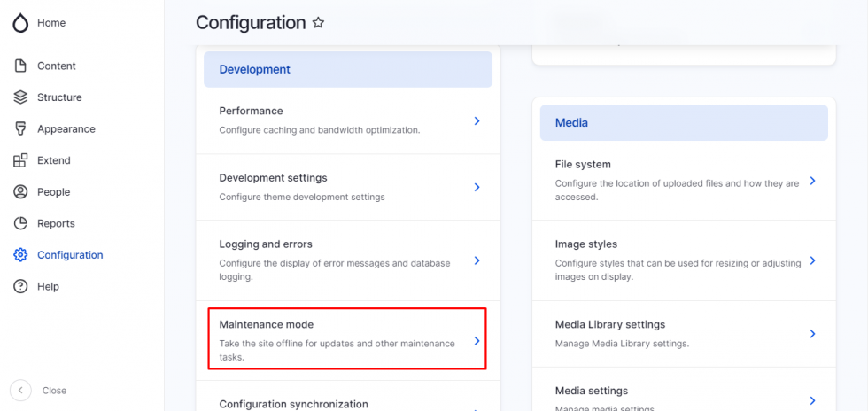Open Media Library settings
This screenshot has width=868, height=411.
click(x=609, y=325)
